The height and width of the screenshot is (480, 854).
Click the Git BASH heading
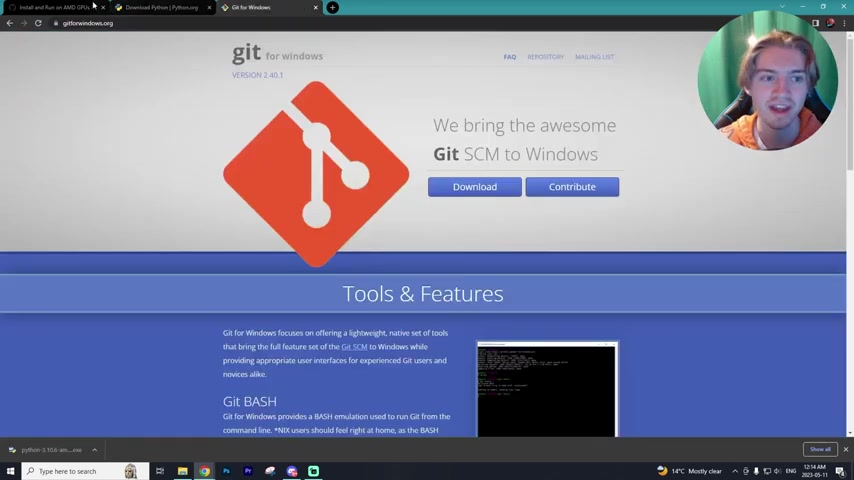pyautogui.click(x=249, y=402)
